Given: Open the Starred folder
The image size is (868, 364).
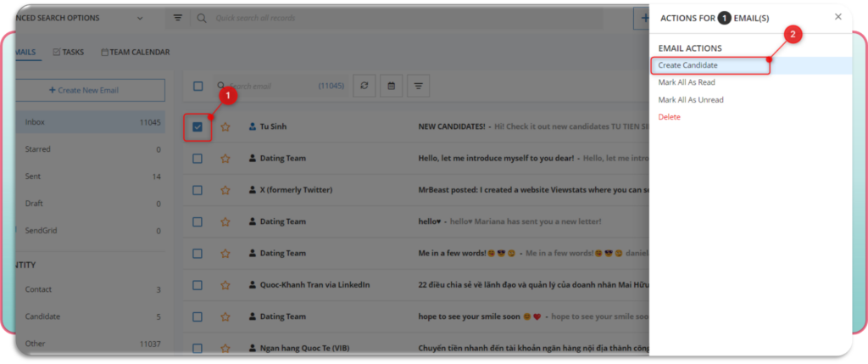Looking at the screenshot, I should coord(38,149).
